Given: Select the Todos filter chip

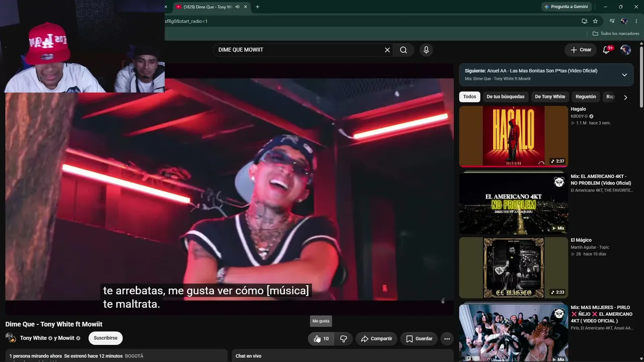Looking at the screenshot, I should 469,97.
